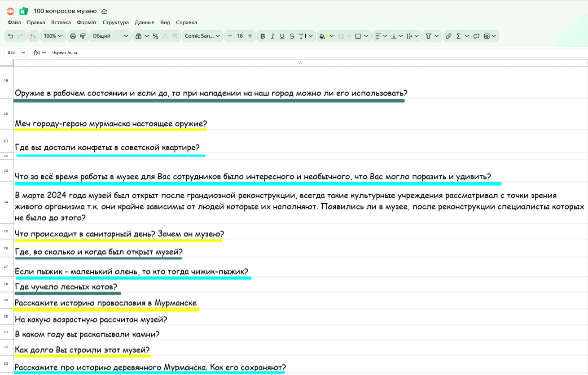
Task: Open the Данные menu
Action: [145, 22]
